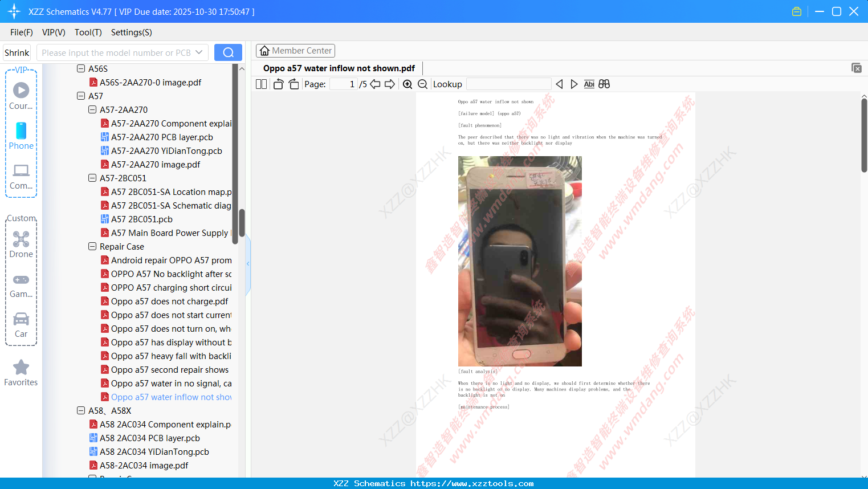Select the Computer category
Viewport: 868px width, 489px height.
click(21, 177)
